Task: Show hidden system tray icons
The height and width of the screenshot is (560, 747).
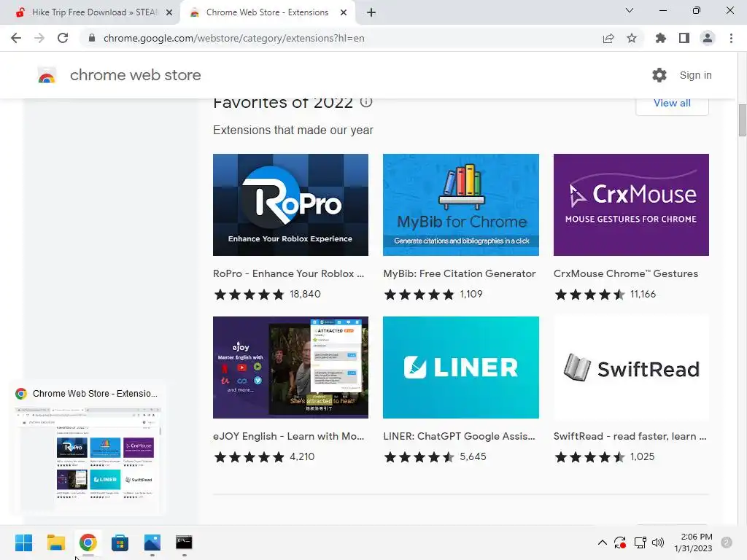Action: pyautogui.click(x=602, y=542)
